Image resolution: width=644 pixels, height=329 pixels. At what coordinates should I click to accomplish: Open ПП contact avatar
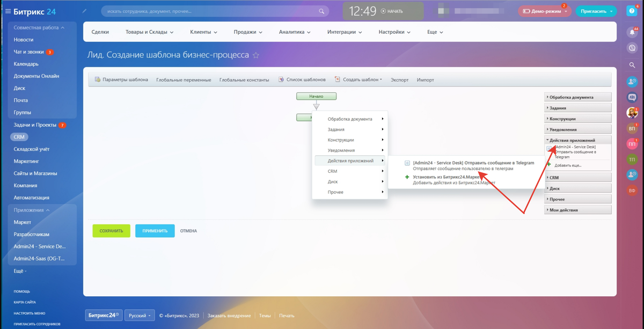tap(632, 144)
